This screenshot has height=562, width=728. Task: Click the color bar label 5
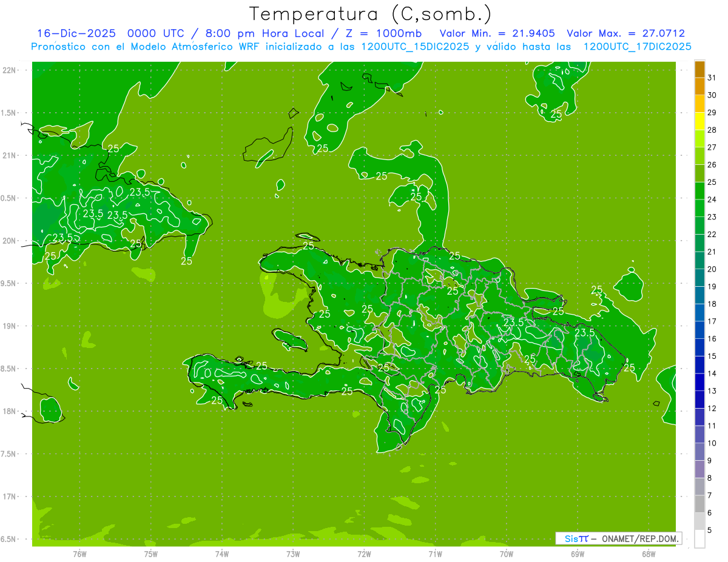710,530
